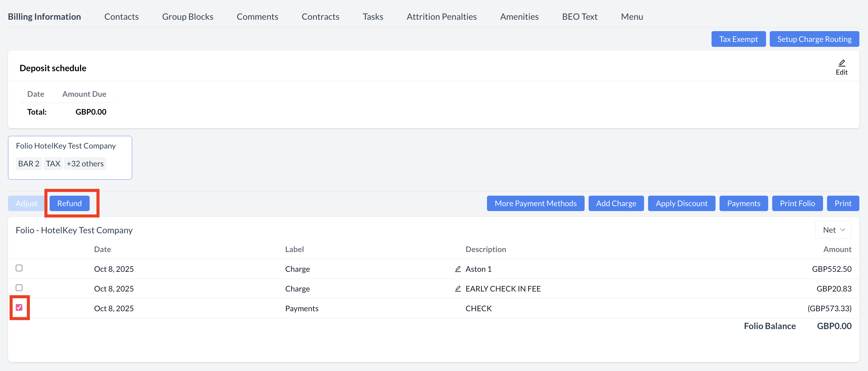This screenshot has height=371, width=868.
Task: Open the BEO Text tab
Action: coord(579,17)
